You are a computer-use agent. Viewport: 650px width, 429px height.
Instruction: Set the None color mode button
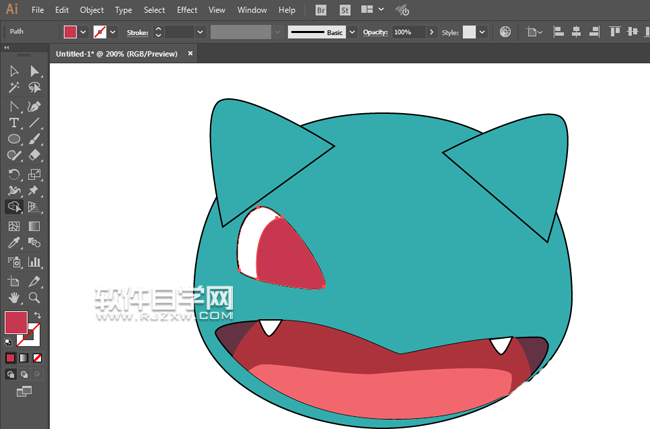coord(37,357)
